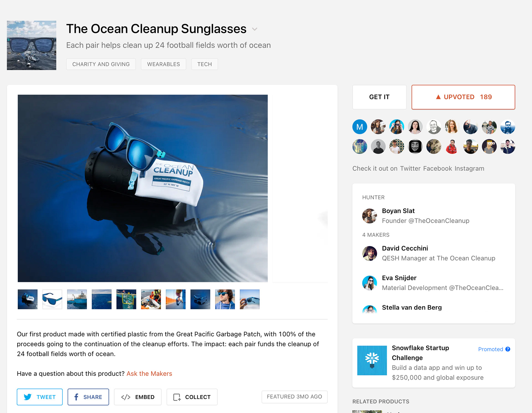The image size is (532, 413).
Task: Visit the product's Twitter link
Action: tap(410, 168)
